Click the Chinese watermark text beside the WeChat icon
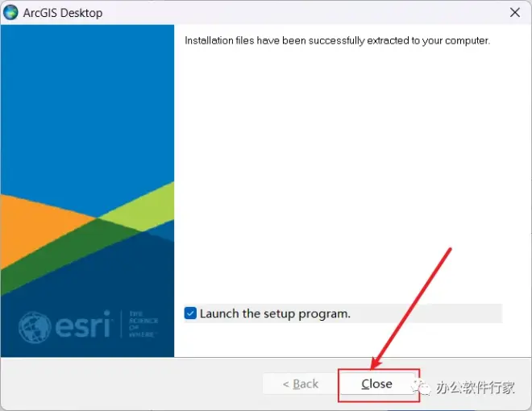The height and width of the screenshot is (411, 532). point(476,388)
